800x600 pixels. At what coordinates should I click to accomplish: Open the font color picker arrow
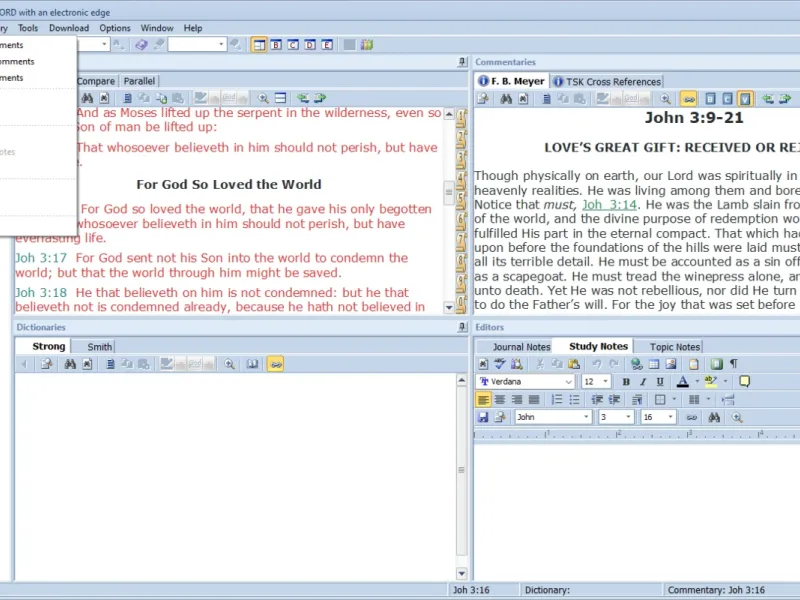pyautogui.click(x=697, y=382)
